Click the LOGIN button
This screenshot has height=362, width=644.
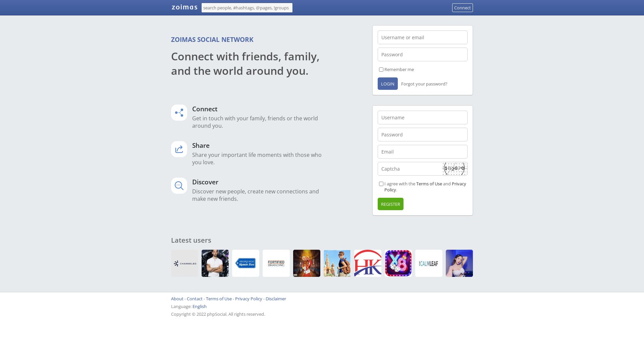(x=388, y=83)
